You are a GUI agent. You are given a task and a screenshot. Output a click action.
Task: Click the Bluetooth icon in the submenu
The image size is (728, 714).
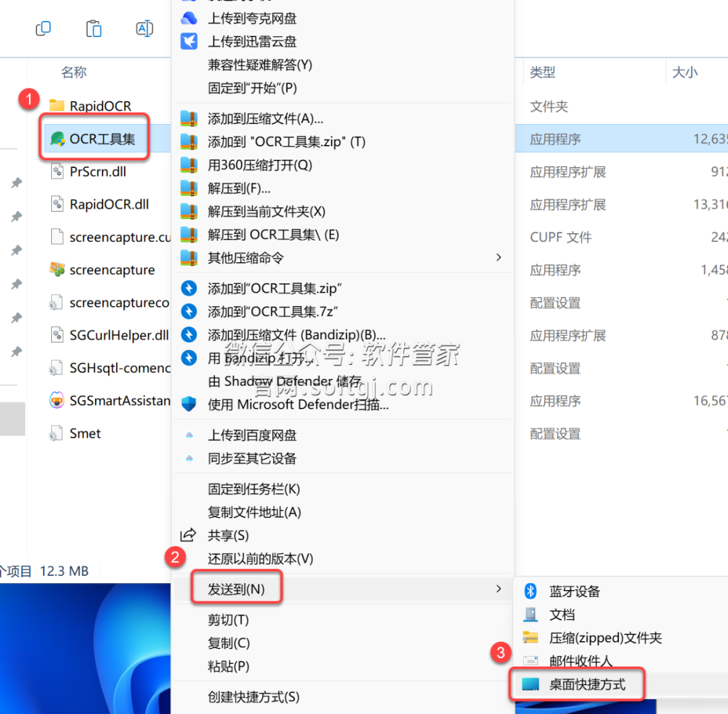[530, 591]
